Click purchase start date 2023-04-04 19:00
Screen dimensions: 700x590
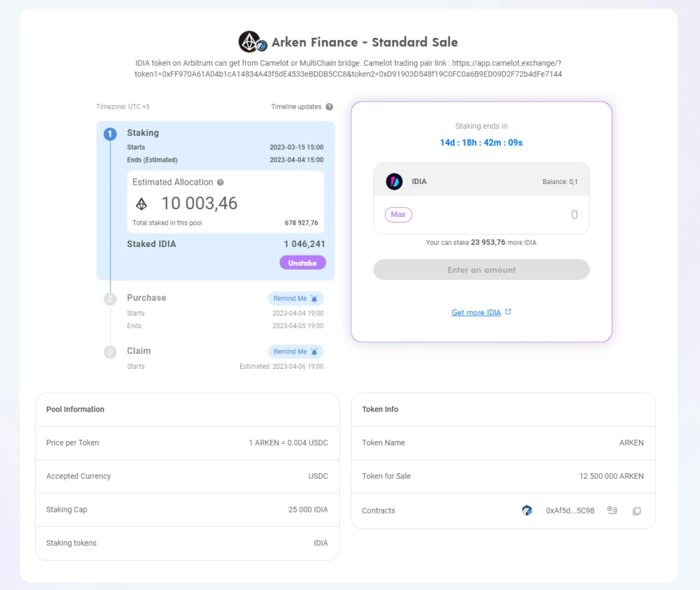coord(297,314)
